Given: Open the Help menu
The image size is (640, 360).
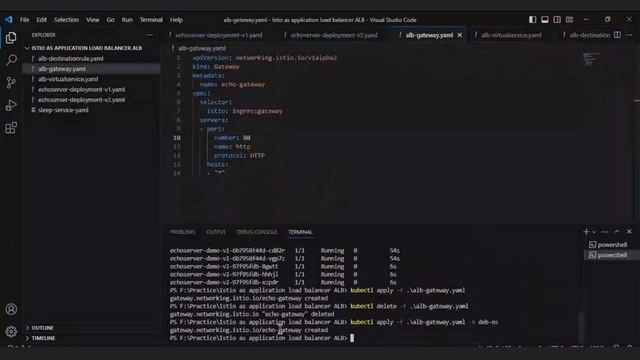Looking at the screenshot, I should pos(176,20).
